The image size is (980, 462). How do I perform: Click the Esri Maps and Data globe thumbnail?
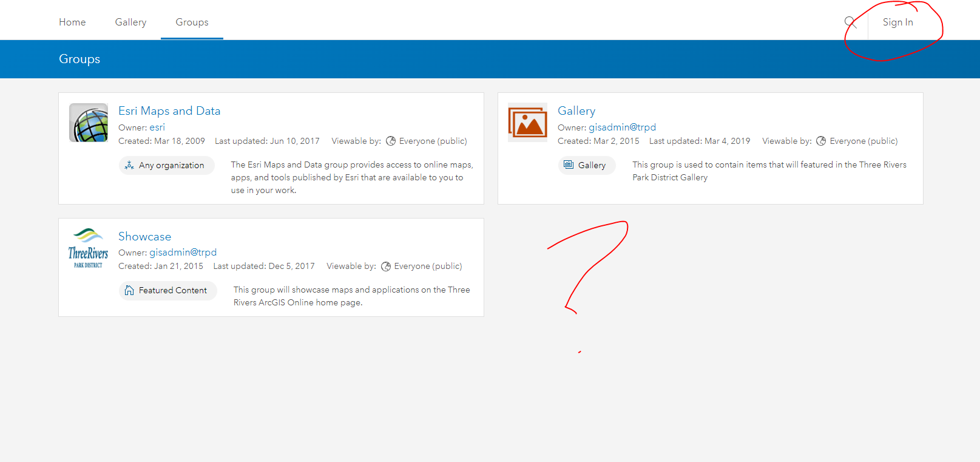(x=89, y=123)
